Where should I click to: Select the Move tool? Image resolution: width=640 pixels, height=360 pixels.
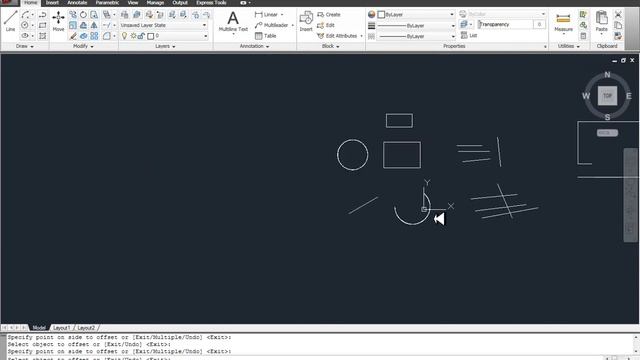[58, 21]
